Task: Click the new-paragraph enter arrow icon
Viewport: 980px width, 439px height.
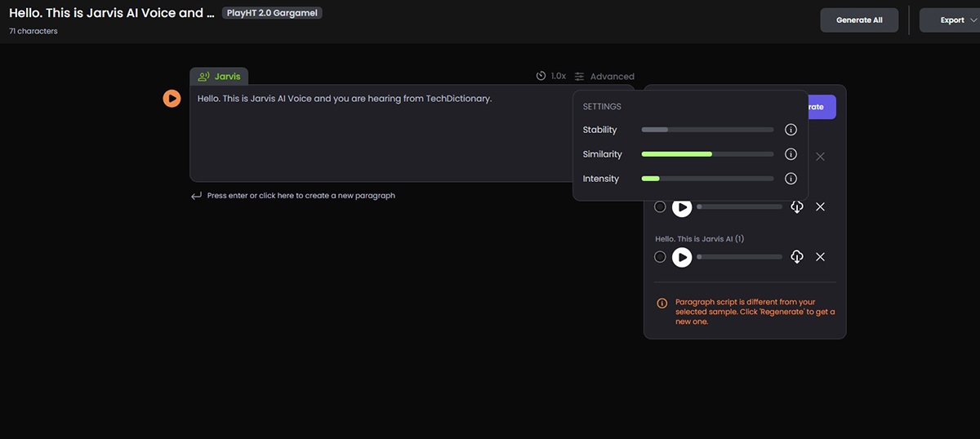Action: pos(196,196)
